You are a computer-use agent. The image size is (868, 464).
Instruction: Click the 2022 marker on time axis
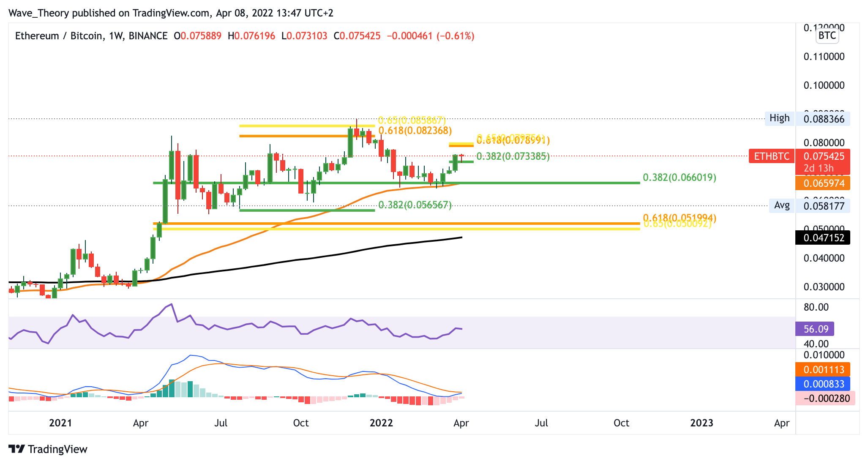pyautogui.click(x=381, y=423)
